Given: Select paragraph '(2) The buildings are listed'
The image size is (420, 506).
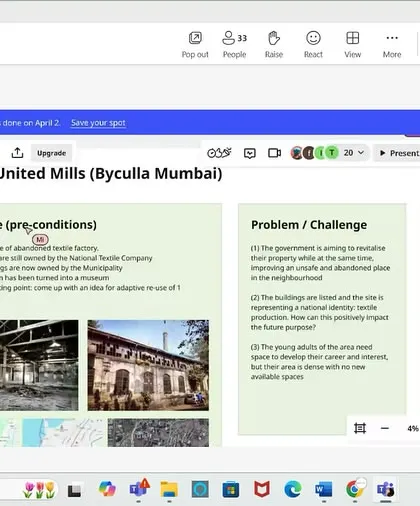Looking at the screenshot, I should [319, 312].
